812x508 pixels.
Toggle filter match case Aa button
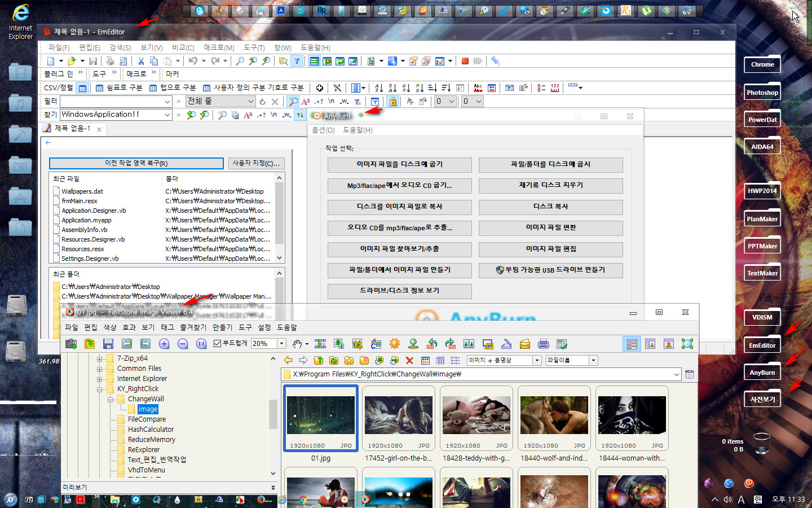(x=306, y=102)
